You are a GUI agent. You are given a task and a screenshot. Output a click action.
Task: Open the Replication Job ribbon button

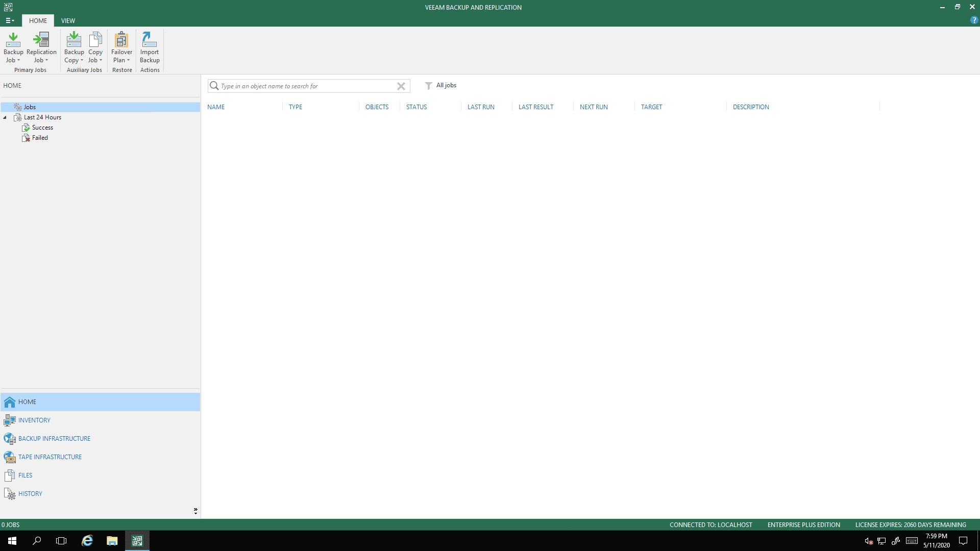click(41, 47)
